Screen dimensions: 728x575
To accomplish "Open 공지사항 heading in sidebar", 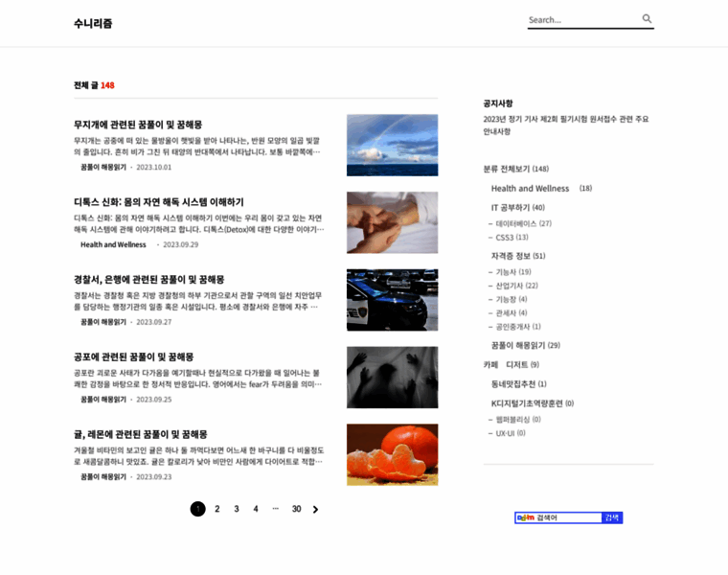I will (x=498, y=103).
